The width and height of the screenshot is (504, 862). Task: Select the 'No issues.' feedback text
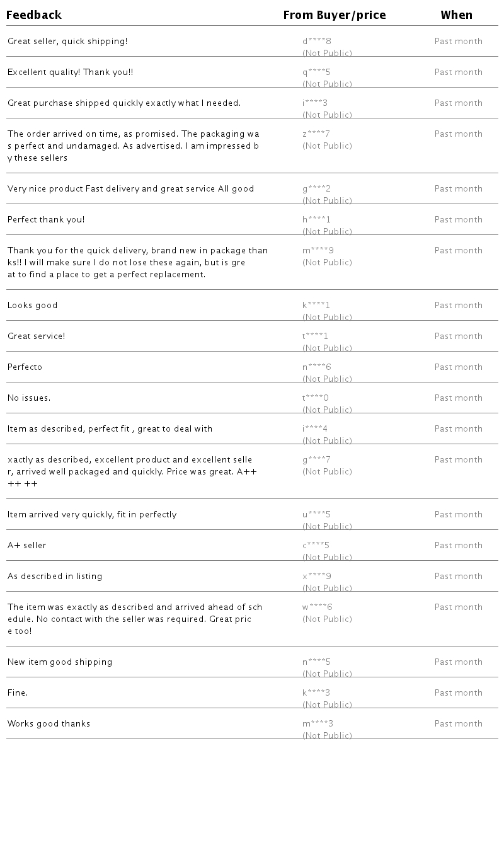pos(29,398)
